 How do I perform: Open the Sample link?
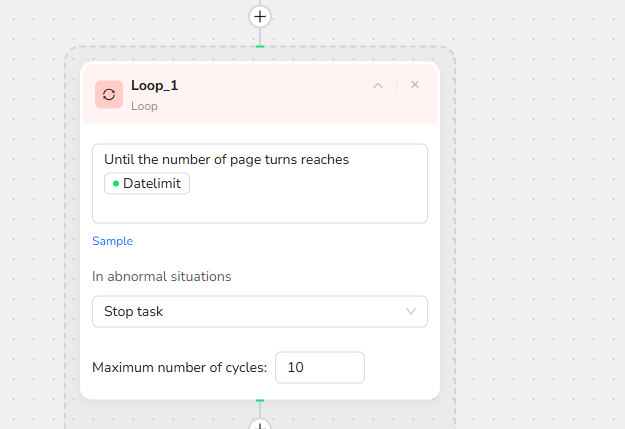coord(112,241)
